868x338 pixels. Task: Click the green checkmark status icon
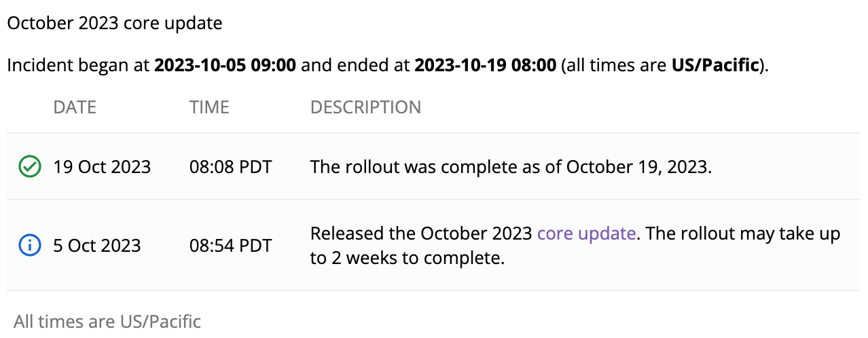29,166
